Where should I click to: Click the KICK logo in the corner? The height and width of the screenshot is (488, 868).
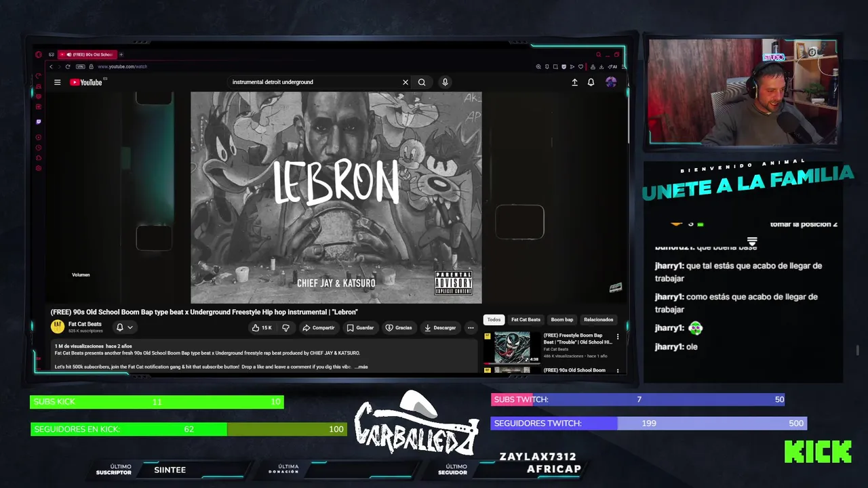pyautogui.click(x=818, y=451)
